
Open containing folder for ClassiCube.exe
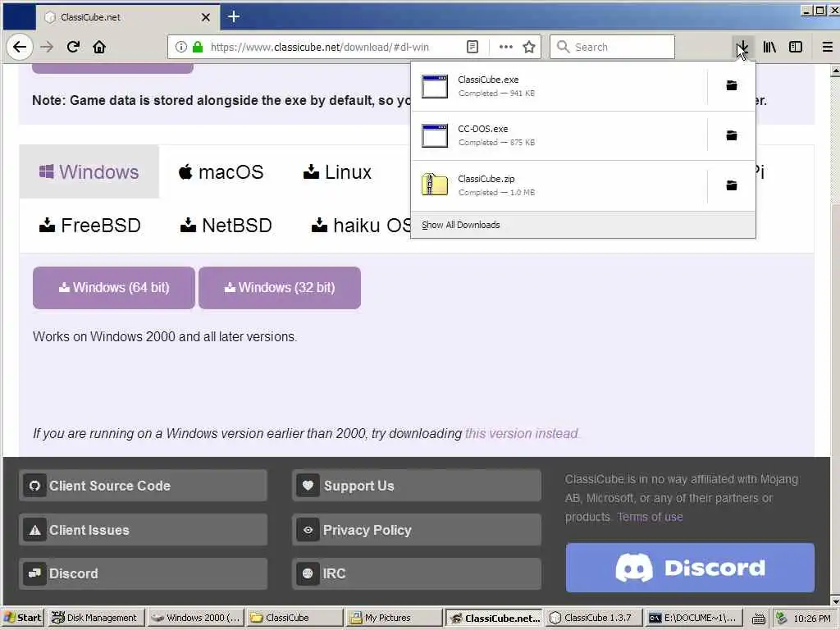(x=731, y=85)
